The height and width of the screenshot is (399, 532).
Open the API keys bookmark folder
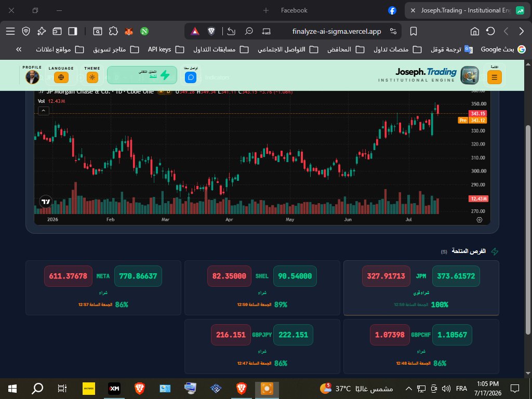coord(166,49)
